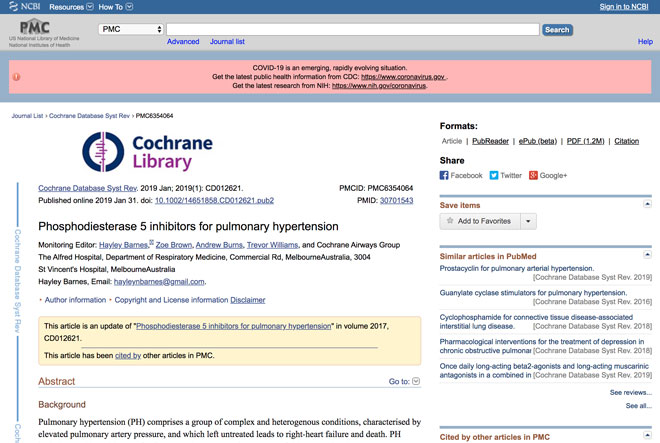Click the NCBI logo in the header
The height and width of the screenshot is (443, 660).
tap(25, 6)
